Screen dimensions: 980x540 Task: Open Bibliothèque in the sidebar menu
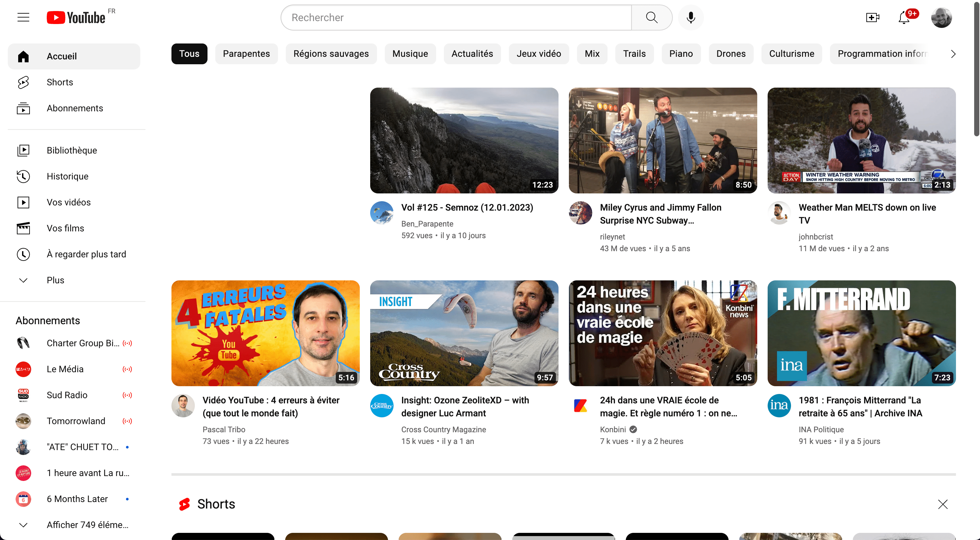71,150
